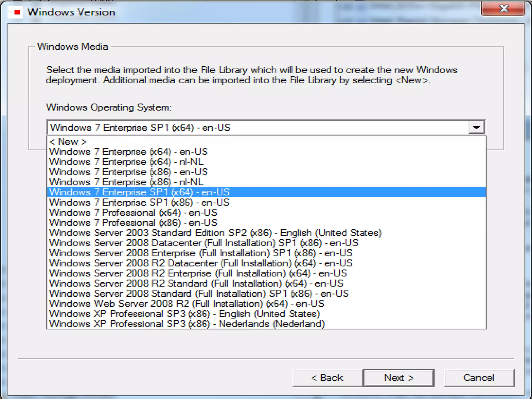The height and width of the screenshot is (399, 532).
Task: Select Windows Server 2008 Standard SP1 (x86)
Action: click(266, 294)
